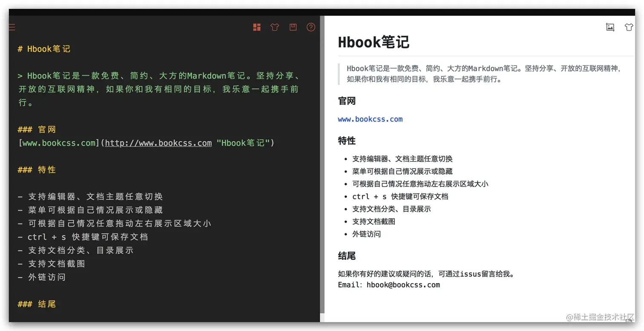This screenshot has height=331, width=644.
Task: Click the "特性" heading in preview
Action: (x=347, y=141)
